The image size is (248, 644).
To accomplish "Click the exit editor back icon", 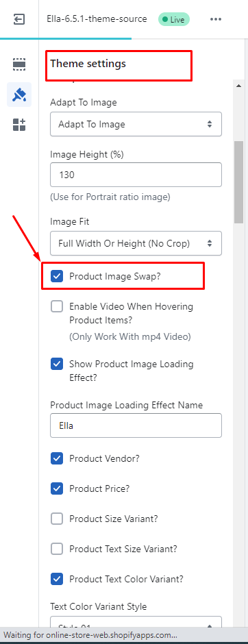I will click(x=19, y=19).
